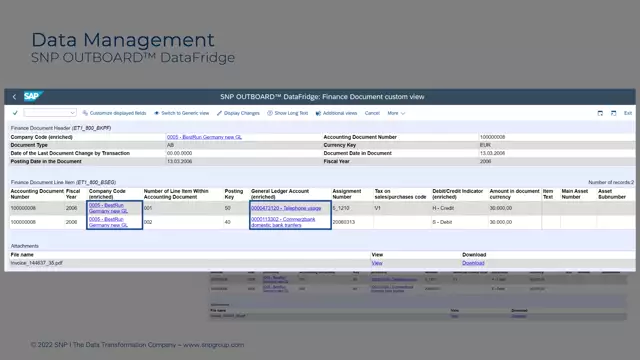View the Invoice_144637_35.pdf attachment
The image size is (640, 360).
[377, 263]
